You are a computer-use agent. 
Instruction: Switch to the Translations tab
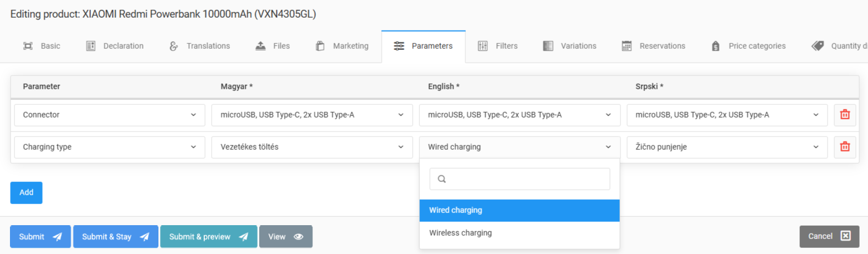pos(199,46)
